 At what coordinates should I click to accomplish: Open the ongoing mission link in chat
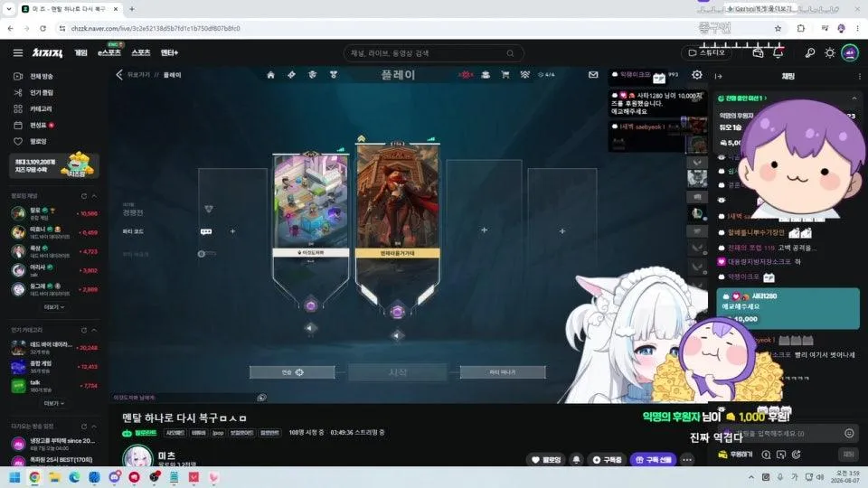point(741,99)
